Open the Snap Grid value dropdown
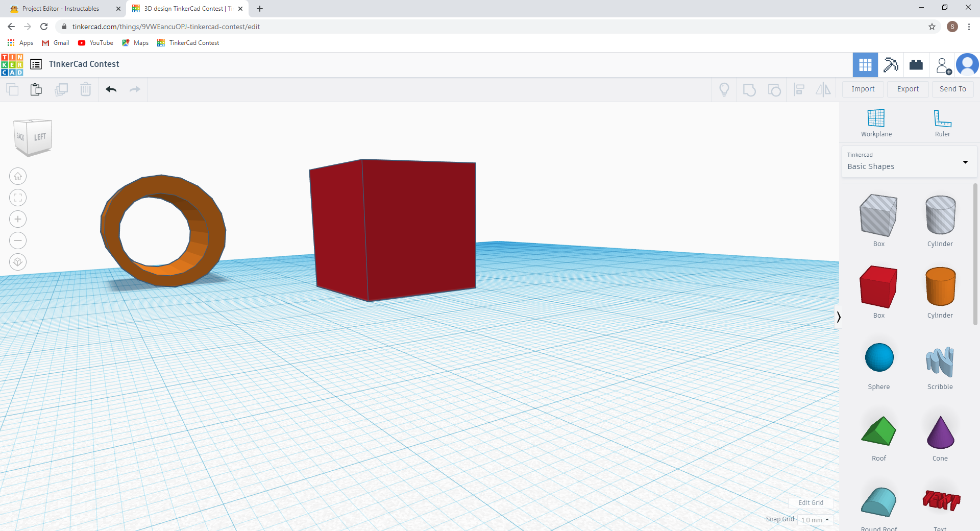 pos(815,519)
